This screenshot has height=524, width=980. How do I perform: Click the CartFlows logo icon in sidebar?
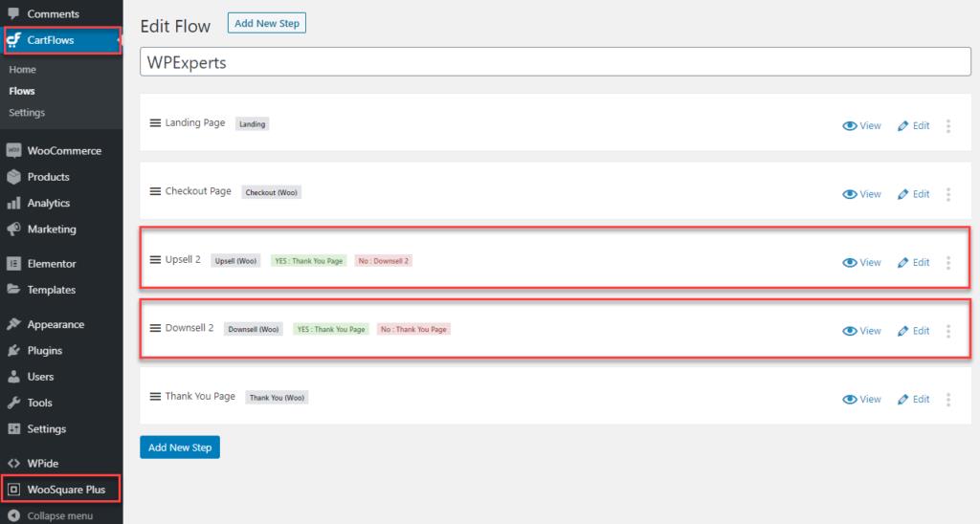click(x=13, y=40)
